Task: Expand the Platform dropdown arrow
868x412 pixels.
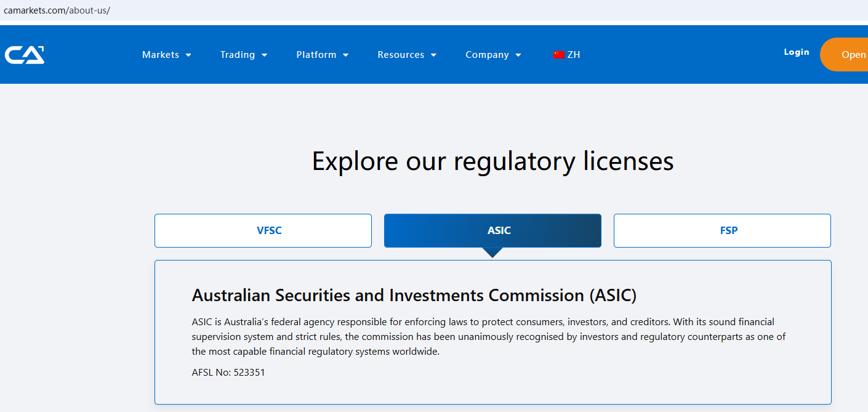Action: pyautogui.click(x=346, y=55)
